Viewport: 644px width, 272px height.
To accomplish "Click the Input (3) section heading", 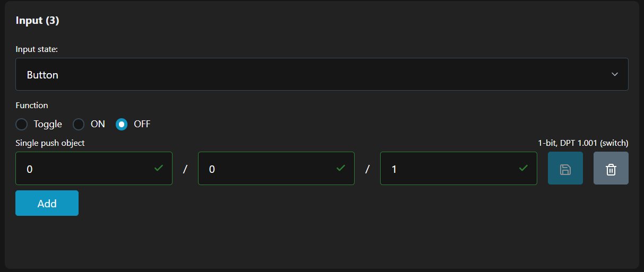I will coord(37,21).
